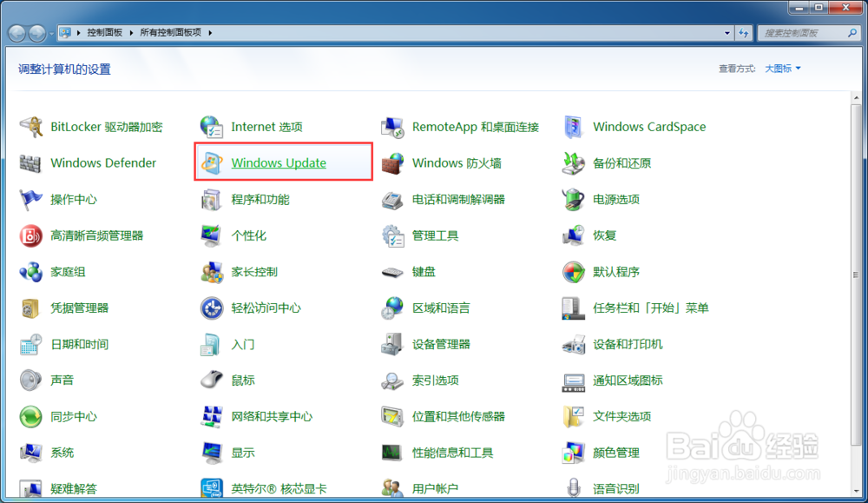Click the Windows CardSpace icon
This screenshot has width=868, height=503.
pos(574,127)
